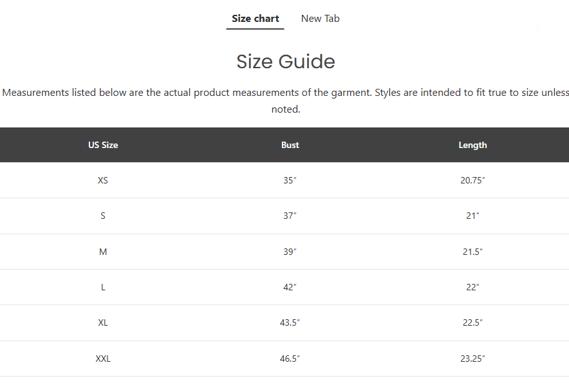Click the 23.25" length value
The width and height of the screenshot is (569, 392).
tap(472, 359)
